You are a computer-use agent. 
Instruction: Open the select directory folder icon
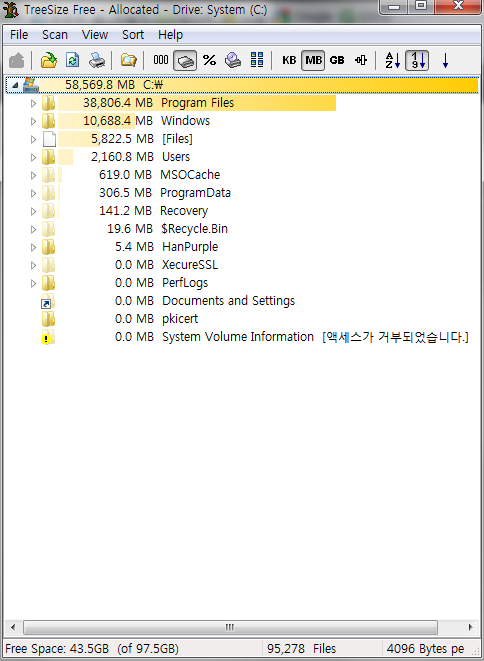tap(49, 61)
